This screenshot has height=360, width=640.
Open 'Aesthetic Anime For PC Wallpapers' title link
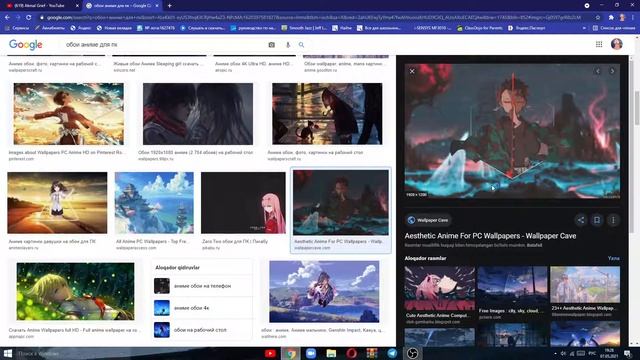490,236
